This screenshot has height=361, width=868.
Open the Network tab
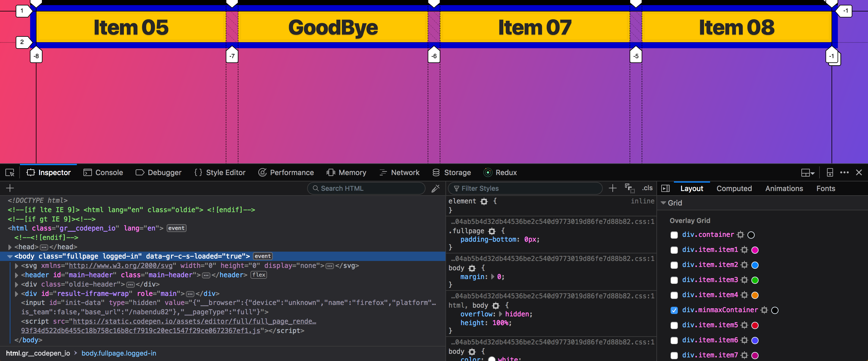click(399, 173)
